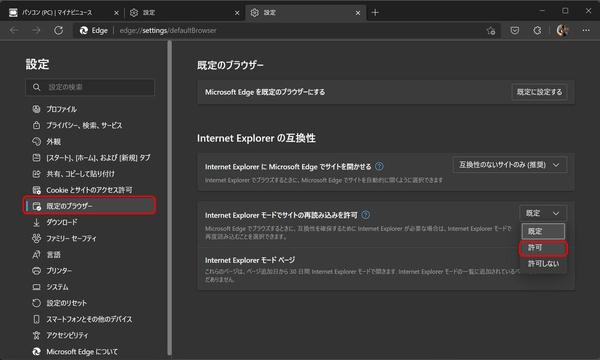The height and width of the screenshot is (360, 600).
Task: Click the browser forward arrow
Action: pos(36,30)
